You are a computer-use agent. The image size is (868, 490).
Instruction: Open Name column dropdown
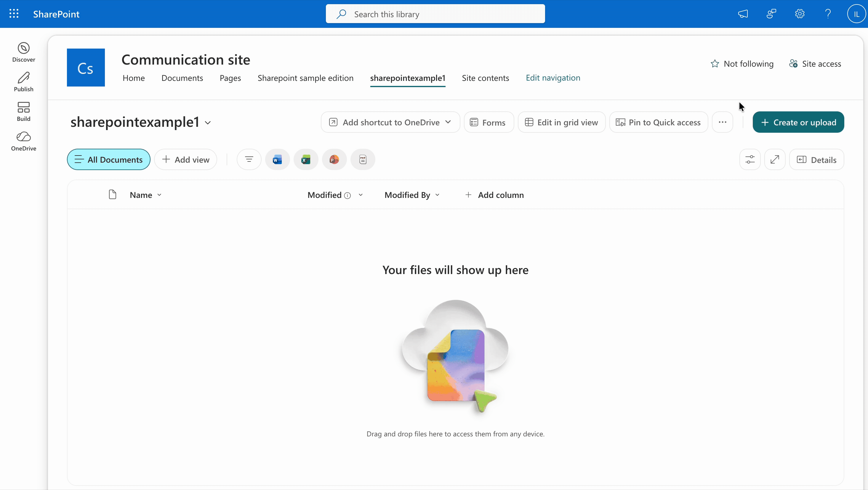[x=159, y=195]
